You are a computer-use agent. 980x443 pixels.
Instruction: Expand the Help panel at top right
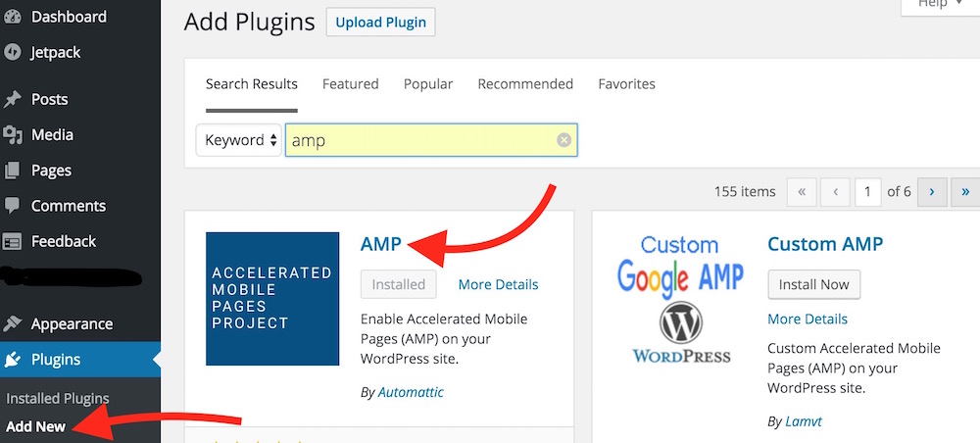pyautogui.click(x=939, y=5)
